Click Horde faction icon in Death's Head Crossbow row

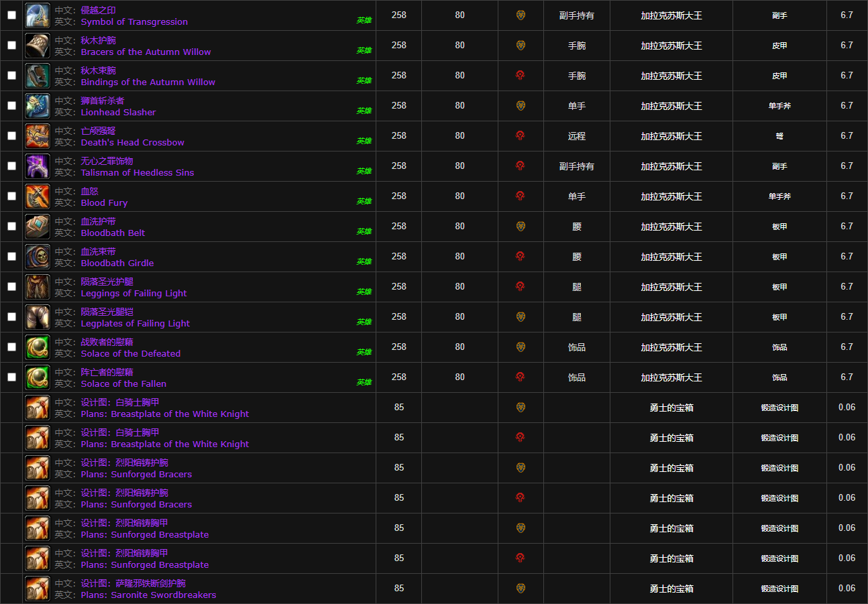(x=521, y=135)
